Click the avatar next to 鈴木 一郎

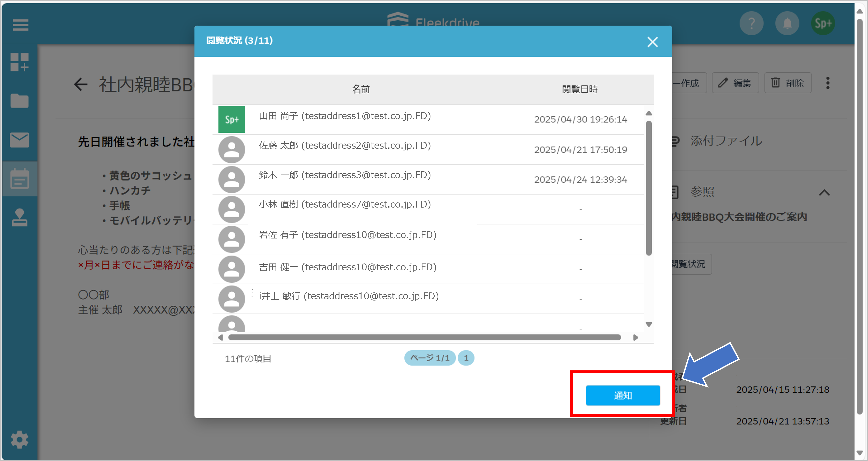[232, 179]
